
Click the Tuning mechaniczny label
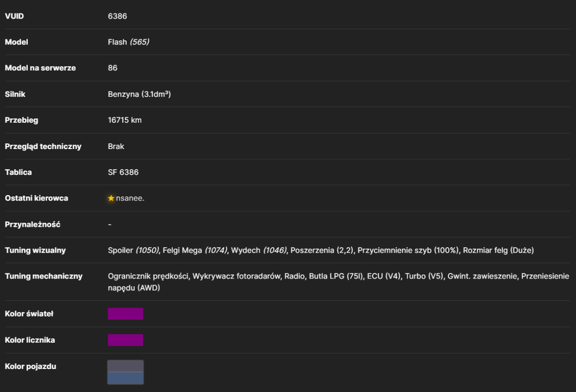point(44,276)
